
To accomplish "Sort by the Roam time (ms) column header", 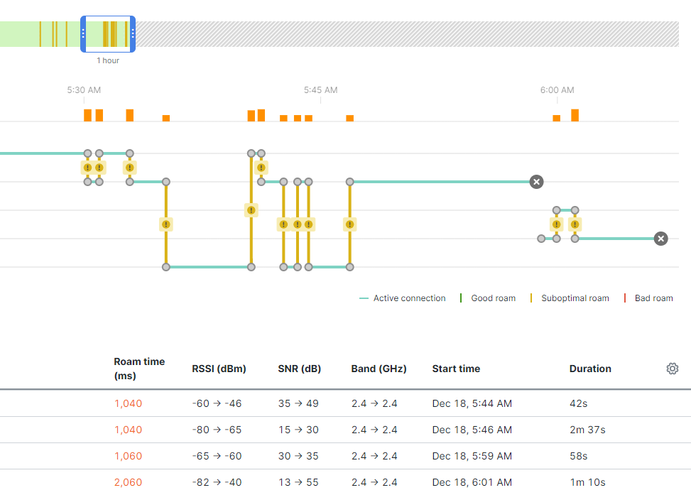I will (x=139, y=368).
